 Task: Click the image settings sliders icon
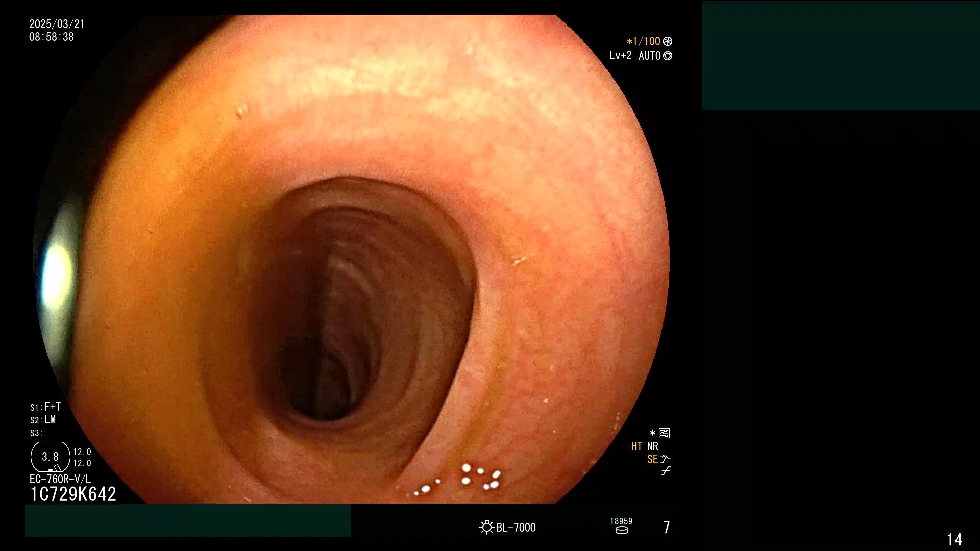[664, 433]
